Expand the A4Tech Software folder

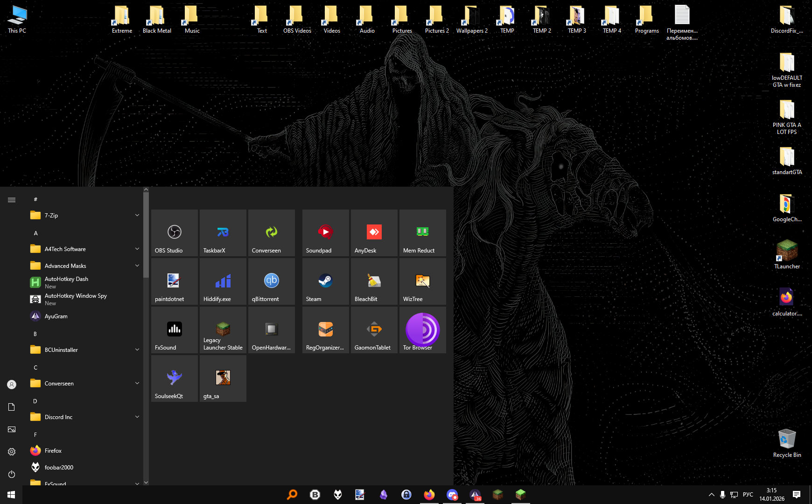pyautogui.click(x=84, y=249)
